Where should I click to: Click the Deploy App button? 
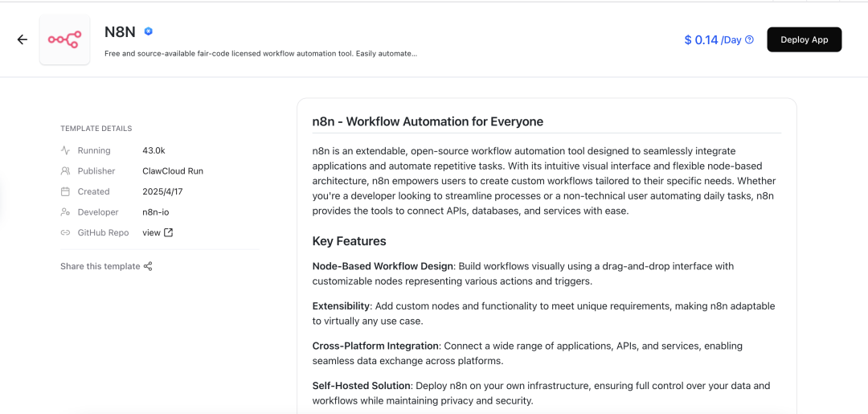pyautogui.click(x=804, y=40)
